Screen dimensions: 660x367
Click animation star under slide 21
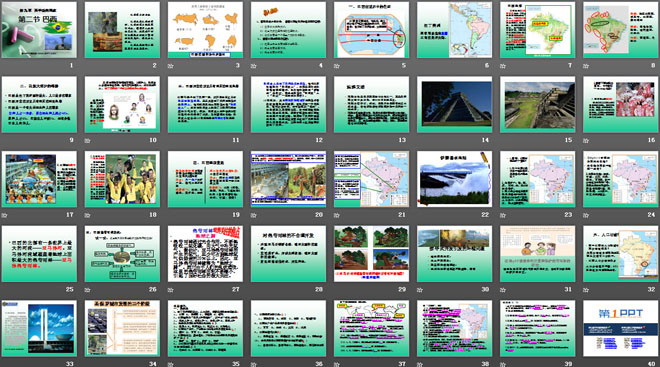click(x=337, y=215)
